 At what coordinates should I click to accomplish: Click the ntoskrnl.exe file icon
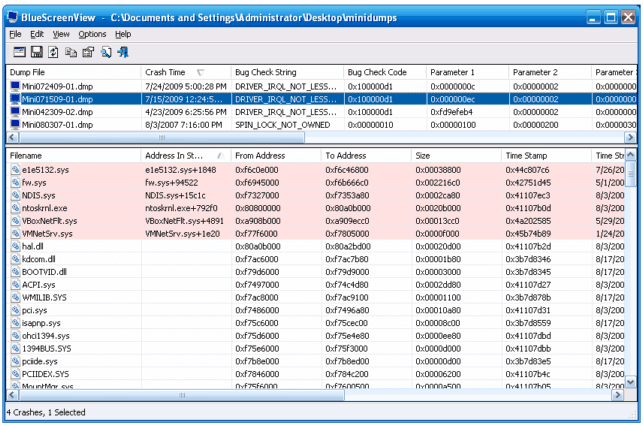(16, 207)
